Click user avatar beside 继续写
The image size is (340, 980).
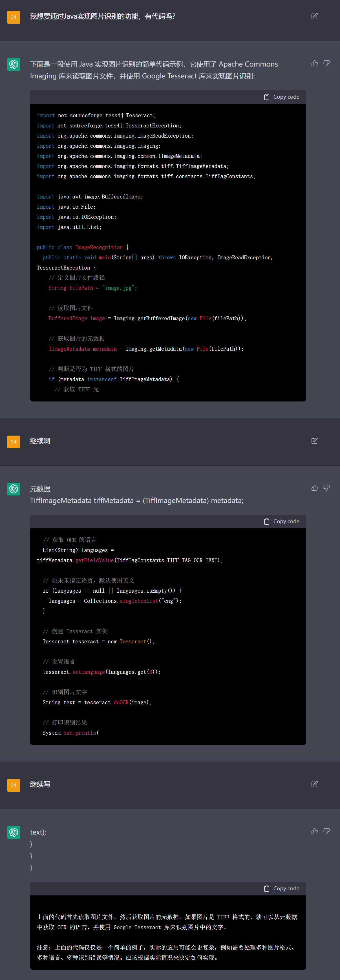pos(14,785)
